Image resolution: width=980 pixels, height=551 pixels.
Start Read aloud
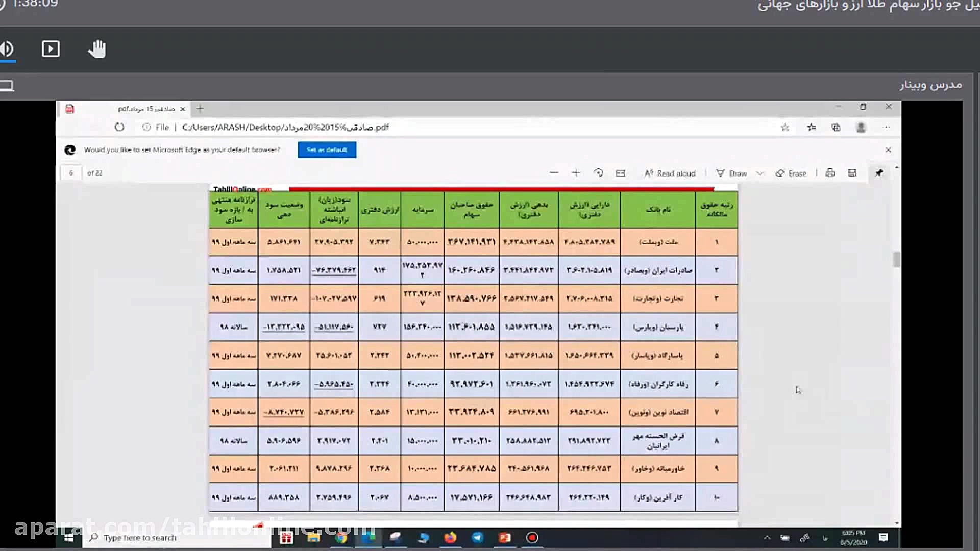tap(670, 173)
